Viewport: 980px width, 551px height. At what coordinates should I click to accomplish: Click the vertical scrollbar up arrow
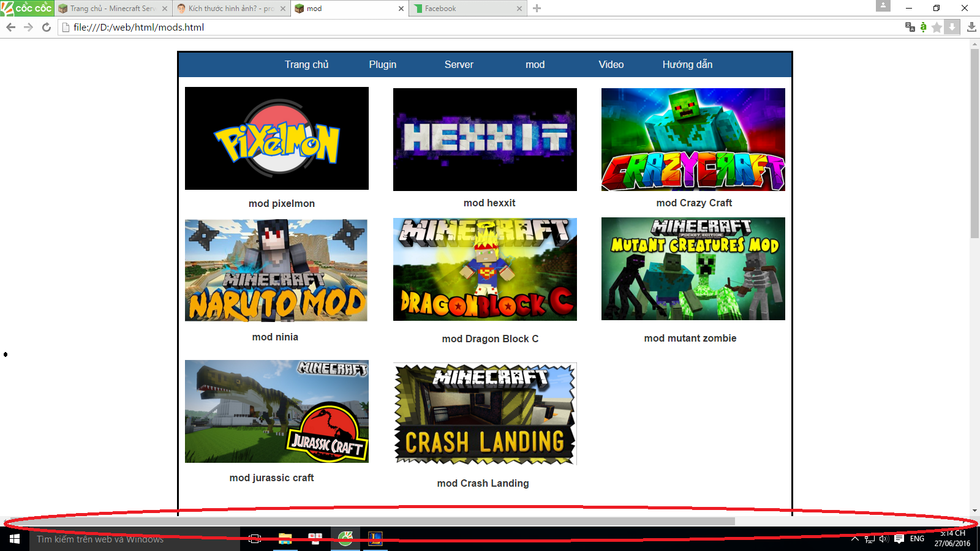[x=974, y=44]
